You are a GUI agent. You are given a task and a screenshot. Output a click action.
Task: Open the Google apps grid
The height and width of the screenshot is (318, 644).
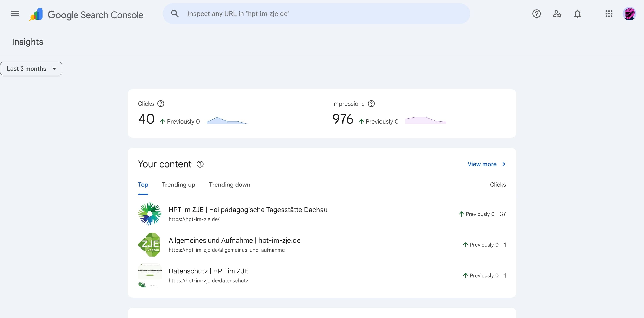point(609,14)
